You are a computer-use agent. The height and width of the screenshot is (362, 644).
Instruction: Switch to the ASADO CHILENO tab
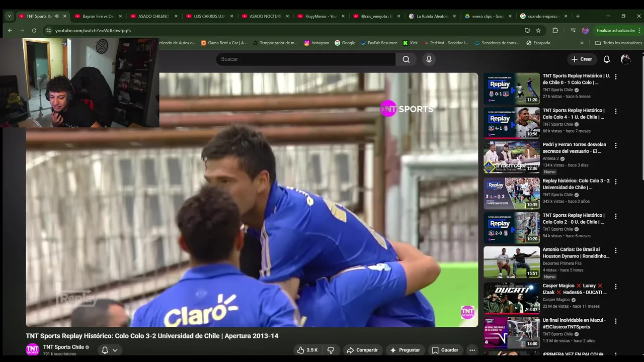coord(154,16)
